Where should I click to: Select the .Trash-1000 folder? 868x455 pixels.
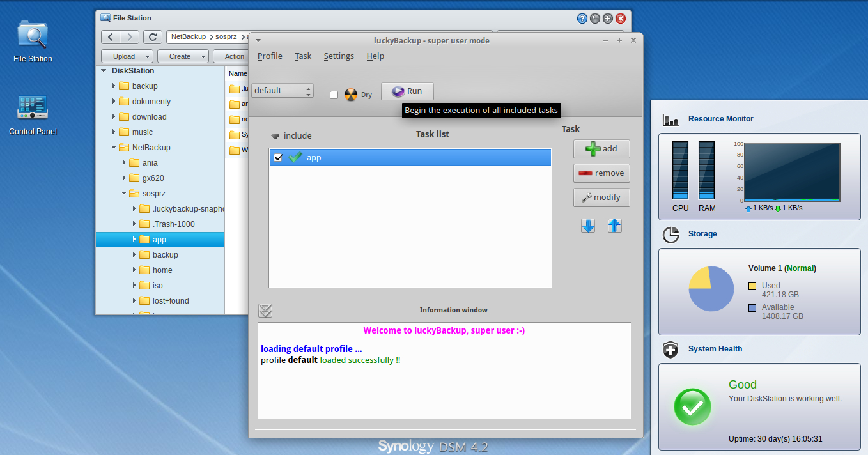[x=174, y=224]
